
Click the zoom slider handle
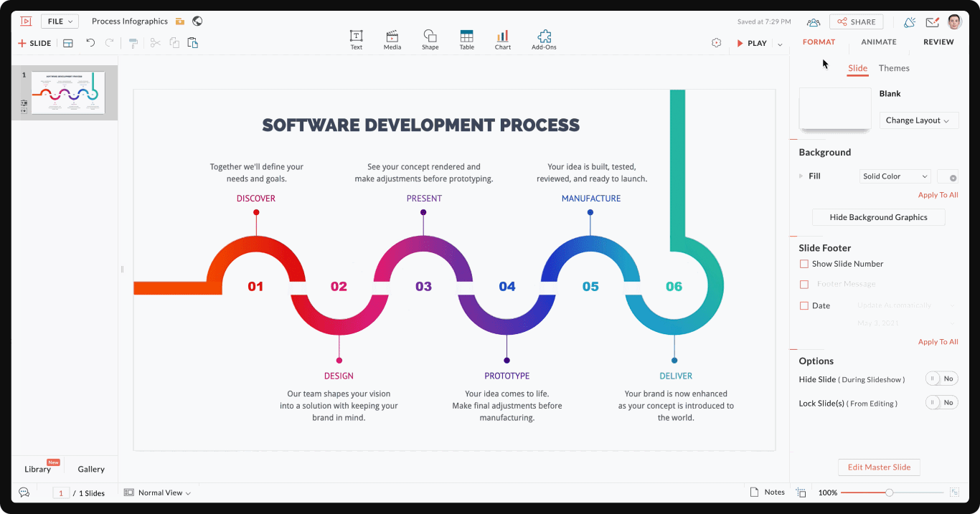click(890, 492)
